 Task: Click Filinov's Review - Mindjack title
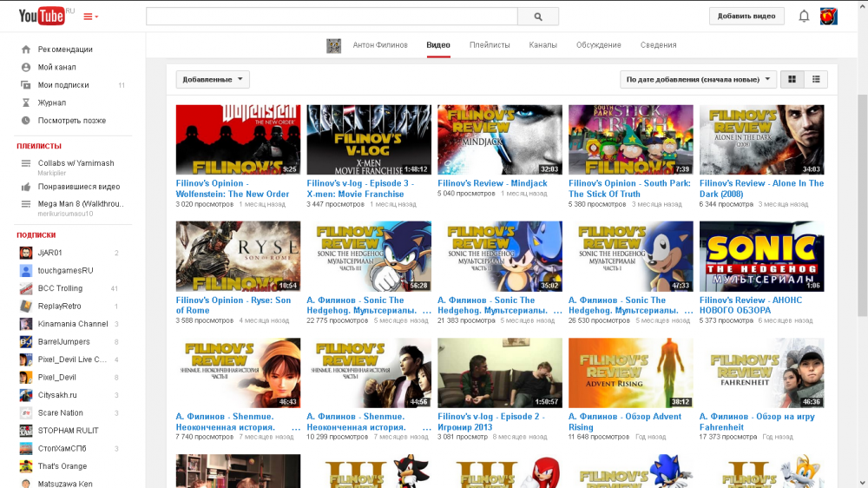coord(492,183)
